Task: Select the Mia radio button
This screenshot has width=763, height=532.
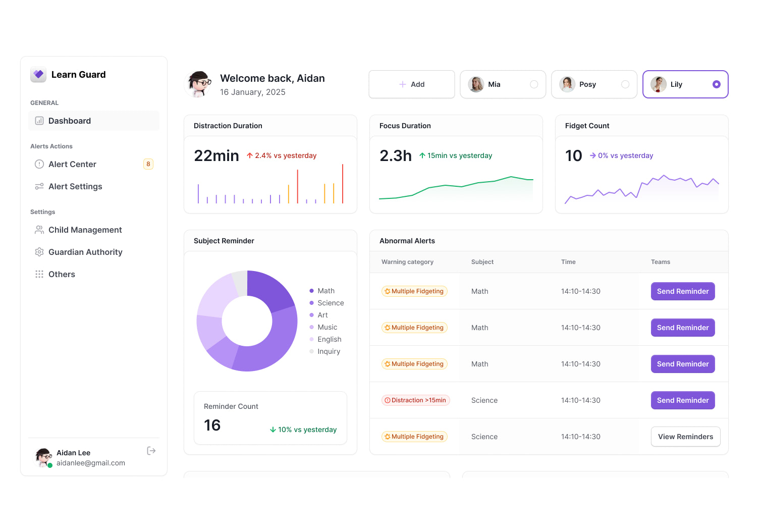Action: click(534, 84)
